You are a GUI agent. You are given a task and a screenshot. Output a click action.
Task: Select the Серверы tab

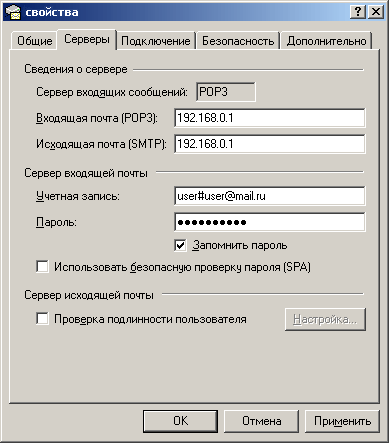(x=87, y=39)
